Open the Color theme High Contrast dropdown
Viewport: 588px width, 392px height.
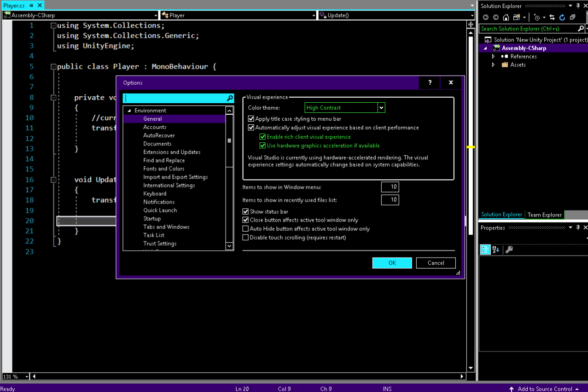[381, 108]
